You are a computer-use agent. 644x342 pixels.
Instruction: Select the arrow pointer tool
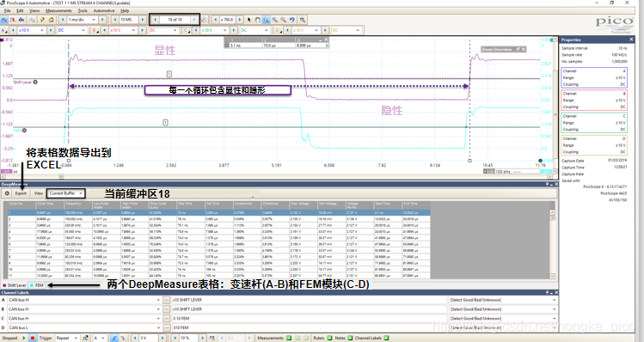(x=248, y=20)
